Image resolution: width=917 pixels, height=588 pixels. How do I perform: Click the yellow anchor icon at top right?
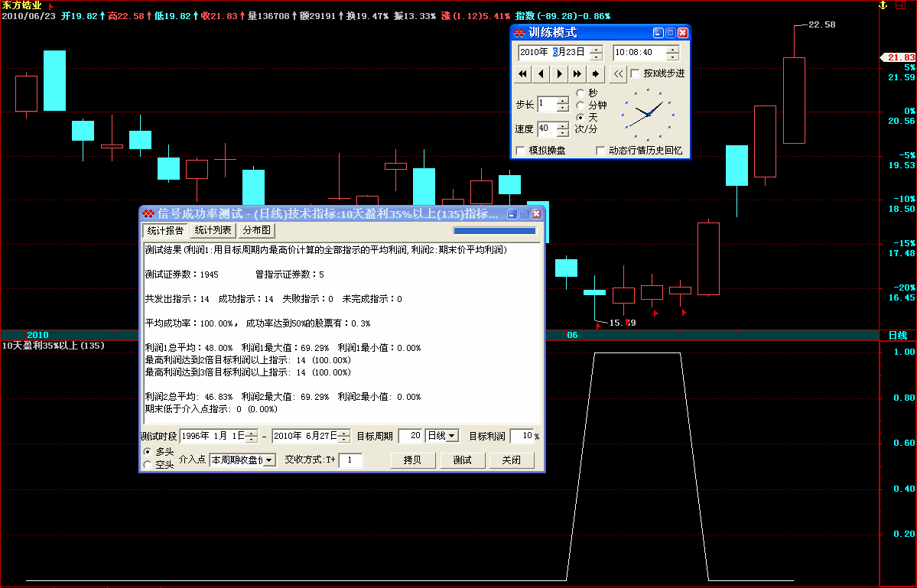(x=883, y=5)
